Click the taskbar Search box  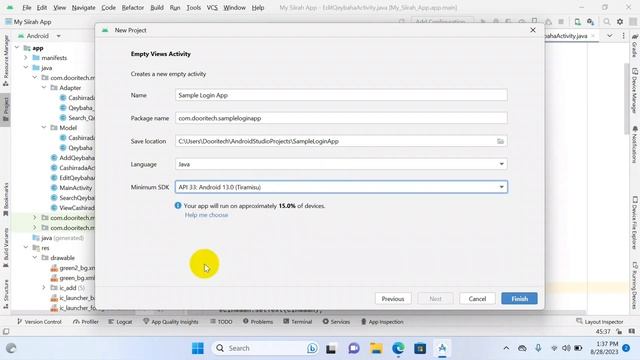pos(265,348)
